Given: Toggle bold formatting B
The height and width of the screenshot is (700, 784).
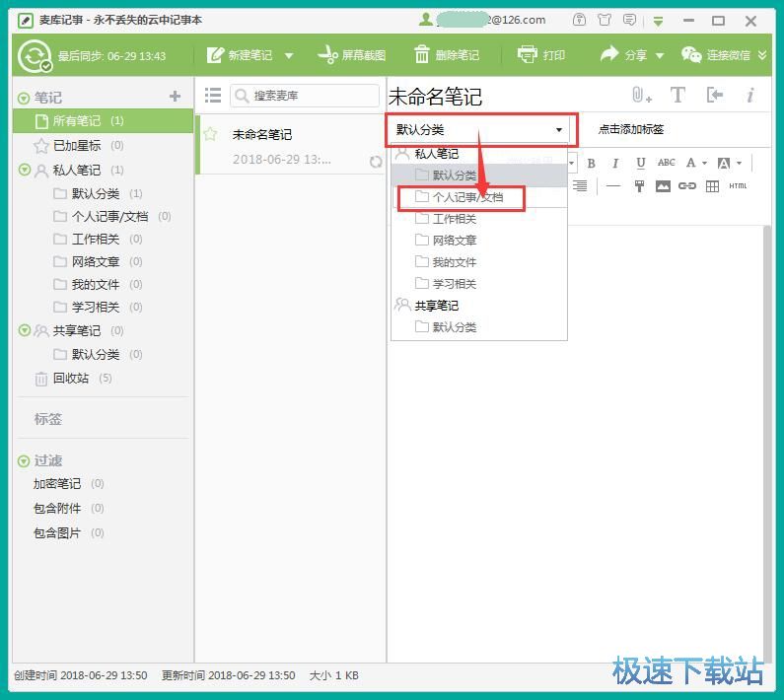Looking at the screenshot, I should (x=591, y=163).
